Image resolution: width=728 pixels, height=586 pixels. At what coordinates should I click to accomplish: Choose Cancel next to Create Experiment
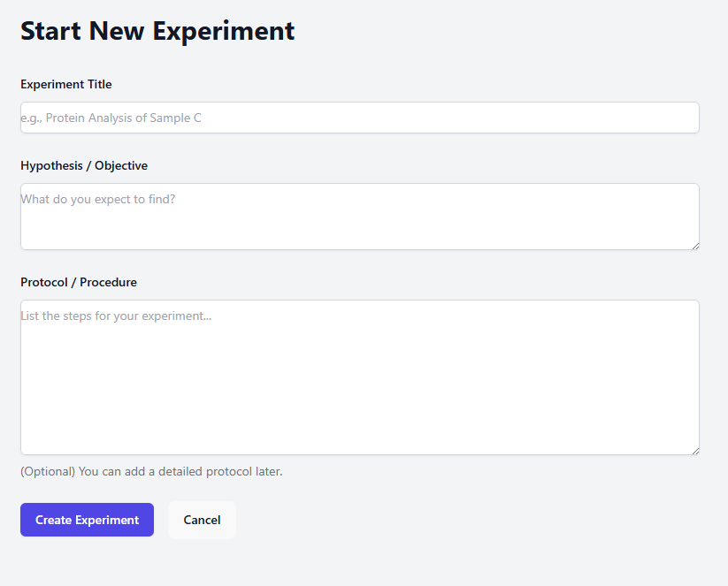pos(202,520)
